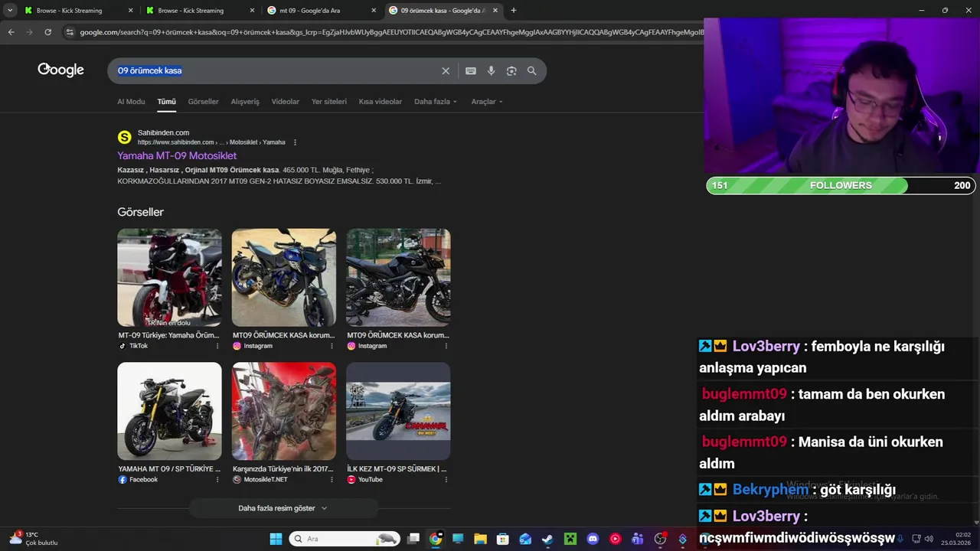Click the Sahibinden.com site name
Image resolution: width=980 pixels, height=551 pixels.
[x=163, y=133]
